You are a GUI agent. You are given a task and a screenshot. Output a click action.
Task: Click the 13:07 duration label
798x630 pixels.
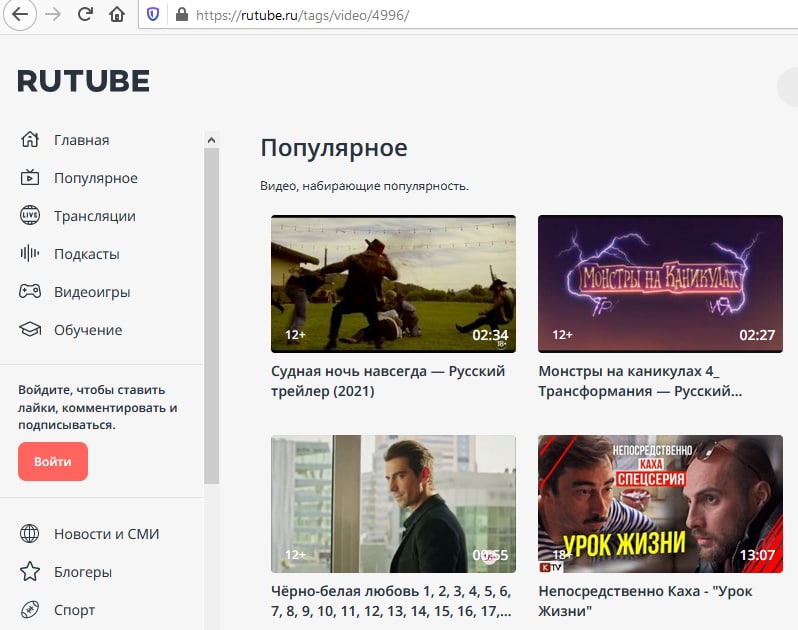pos(757,555)
